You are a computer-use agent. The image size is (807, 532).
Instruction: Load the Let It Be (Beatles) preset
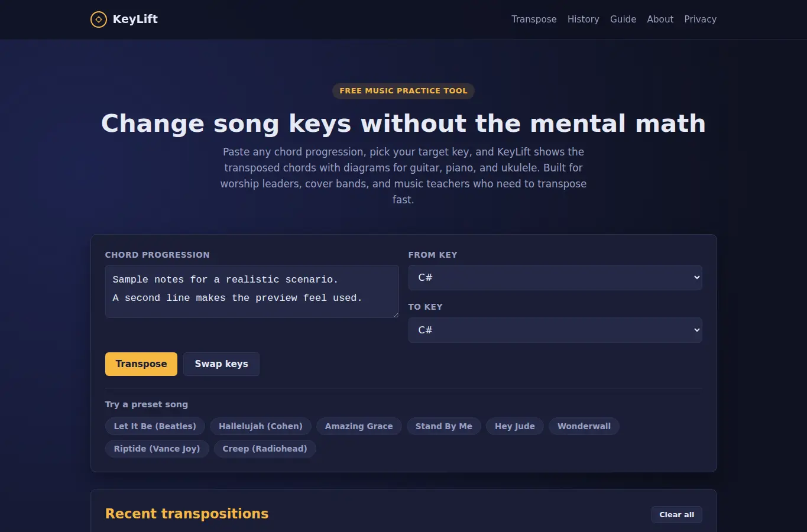(x=155, y=426)
